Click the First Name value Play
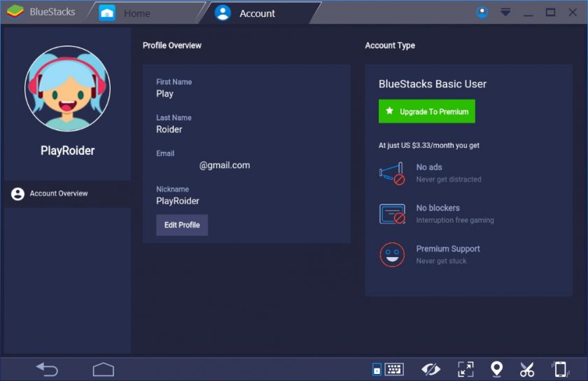Screen dimensions: 588x381 [x=164, y=94]
